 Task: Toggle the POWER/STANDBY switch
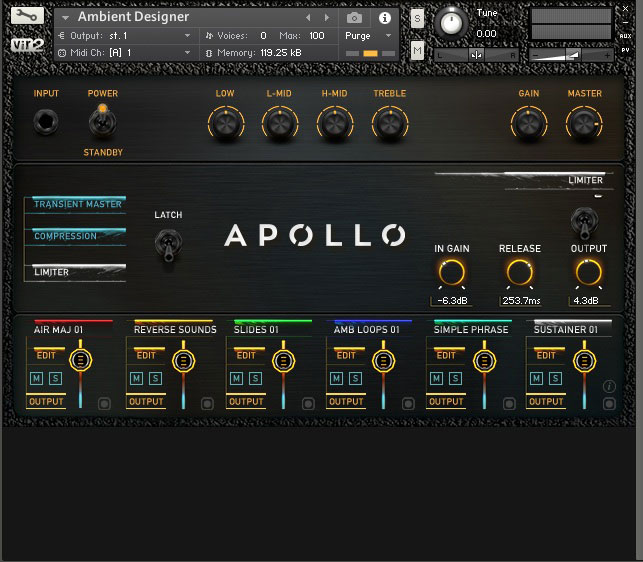(103, 122)
